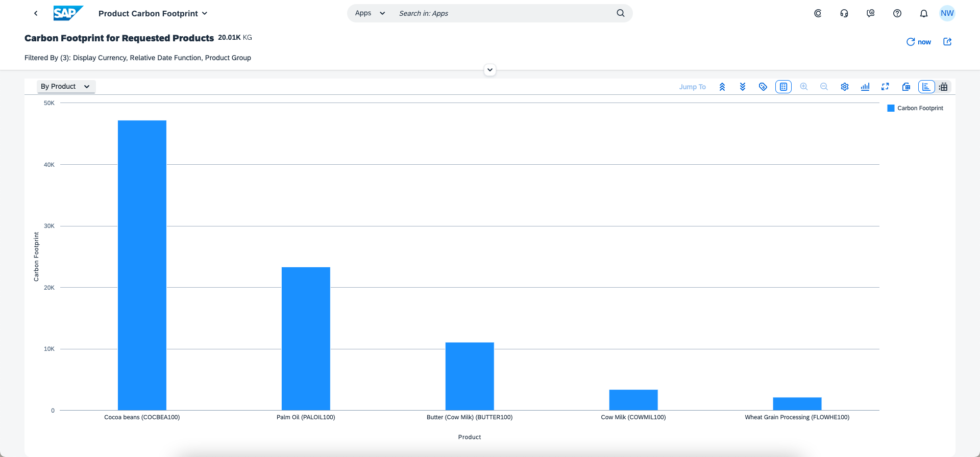Click the share/export icon in header
980x457 pixels.
point(947,42)
